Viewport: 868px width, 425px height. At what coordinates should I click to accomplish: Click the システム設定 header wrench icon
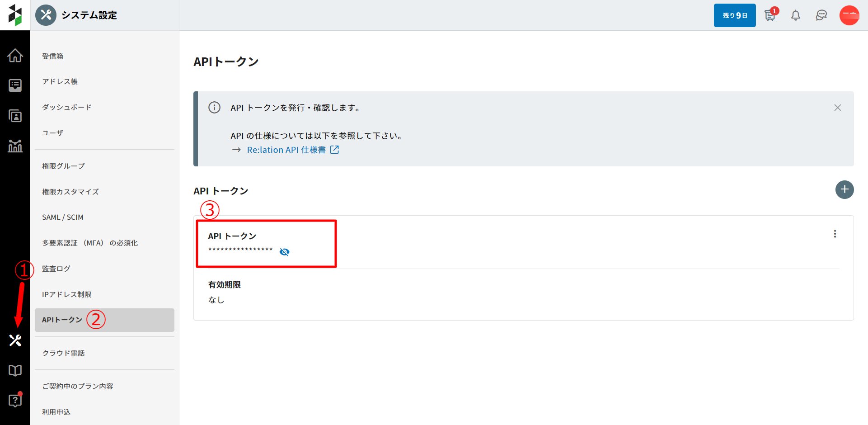[x=46, y=15]
